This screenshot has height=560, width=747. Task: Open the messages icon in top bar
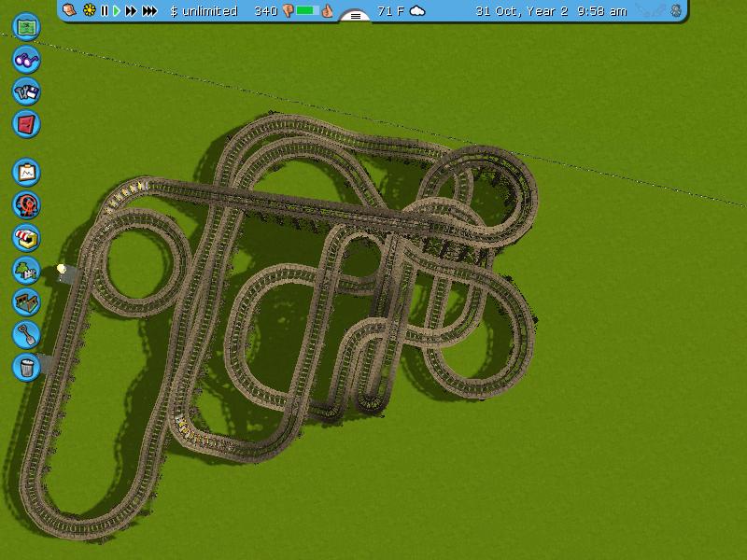[69, 10]
